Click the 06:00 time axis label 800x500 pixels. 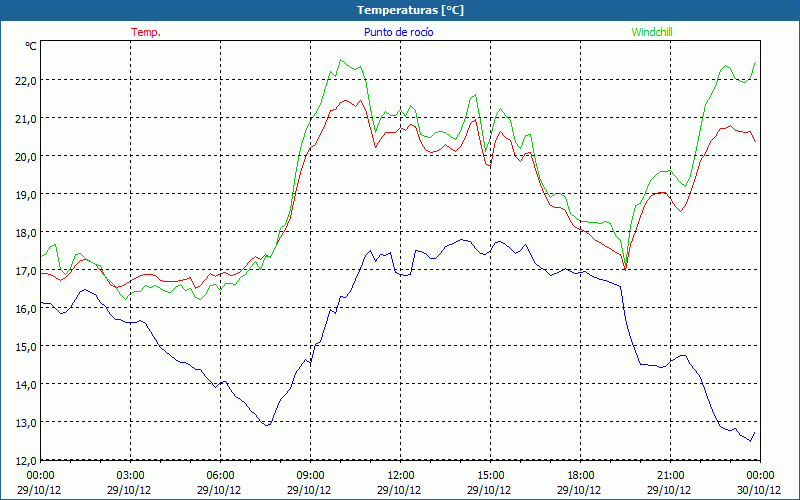pos(220,476)
